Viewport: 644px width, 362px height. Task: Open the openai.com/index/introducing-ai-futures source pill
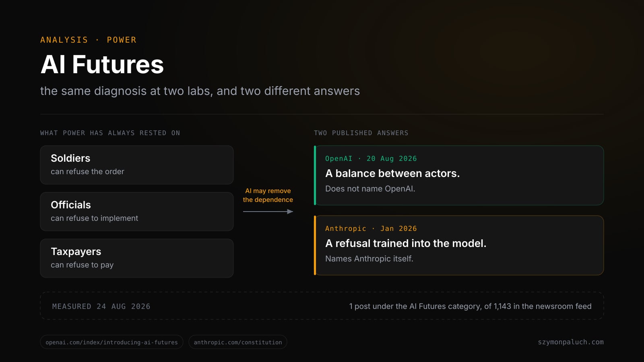[x=111, y=342]
